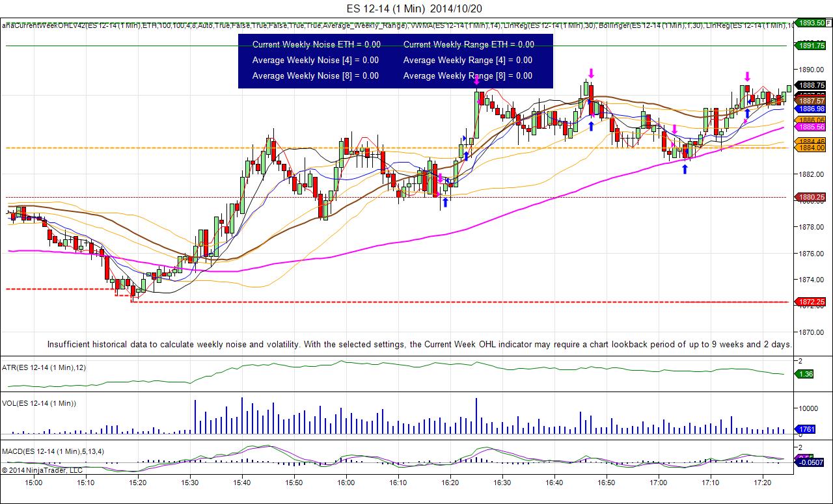Click the 1890.00 price axis label

(812, 69)
